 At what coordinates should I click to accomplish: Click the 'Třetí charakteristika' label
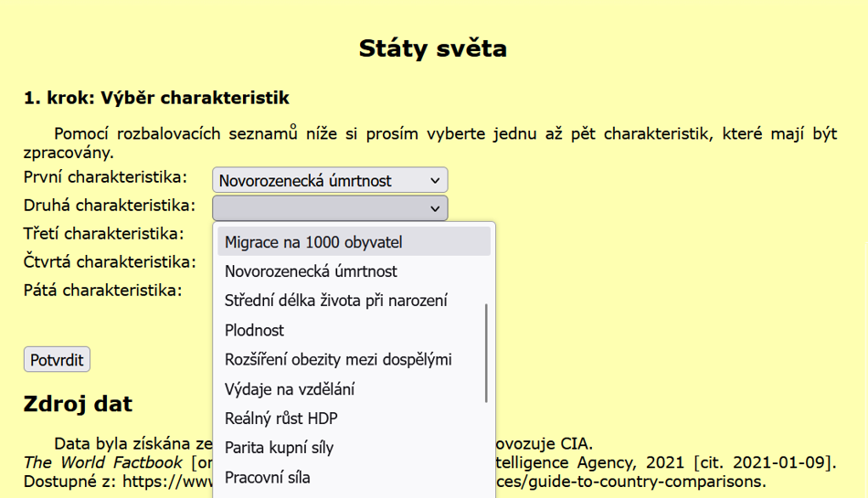[103, 234]
